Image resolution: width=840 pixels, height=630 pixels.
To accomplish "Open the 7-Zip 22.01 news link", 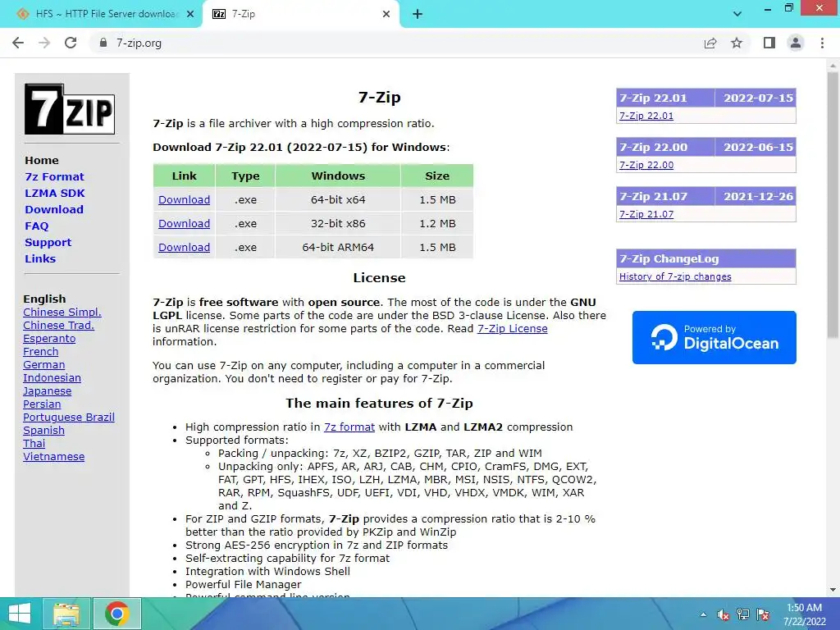I will coord(646,116).
